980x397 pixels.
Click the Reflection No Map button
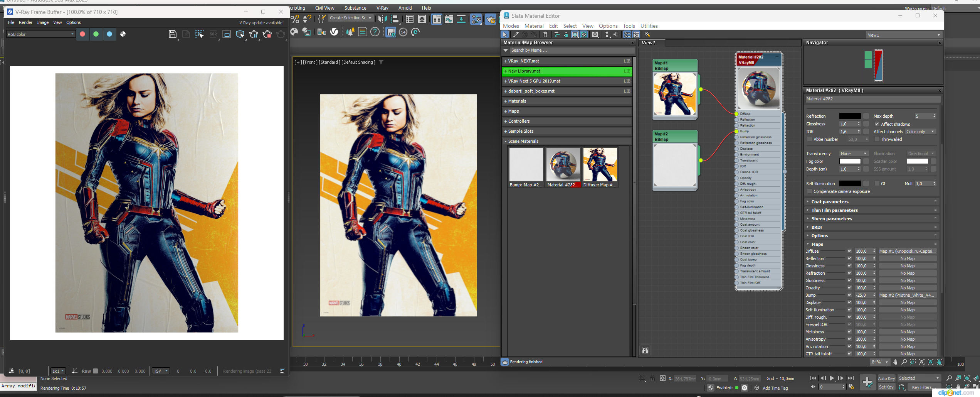coord(908,258)
